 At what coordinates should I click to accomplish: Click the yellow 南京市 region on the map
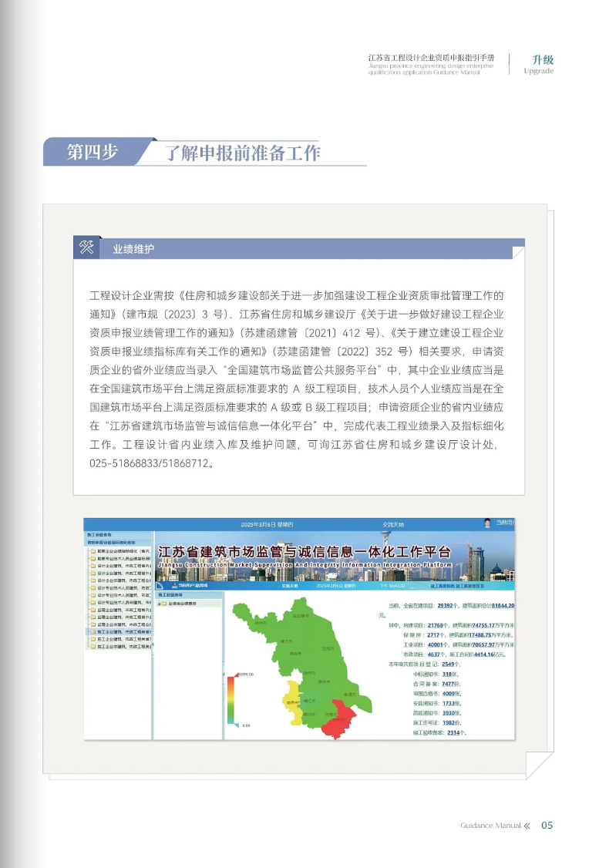[292, 702]
